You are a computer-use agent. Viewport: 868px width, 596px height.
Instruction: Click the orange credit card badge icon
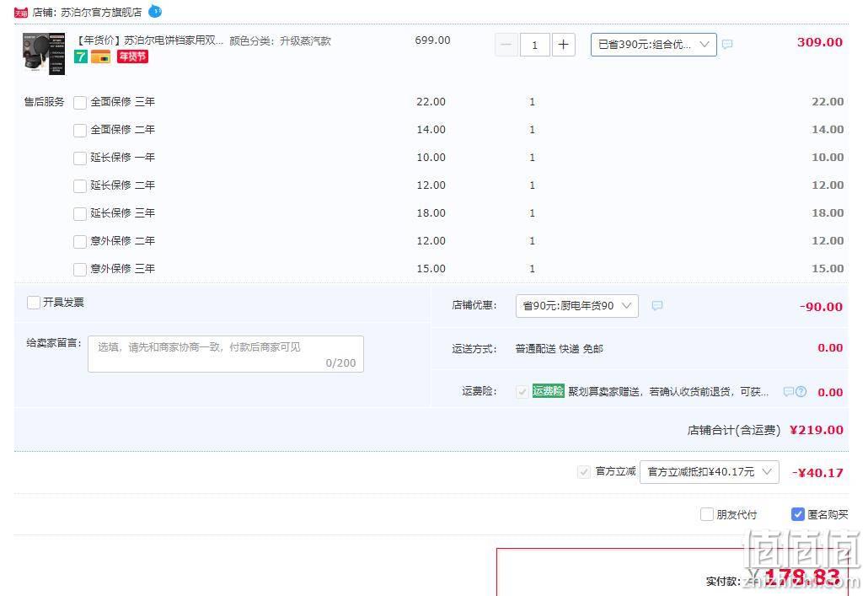(x=101, y=56)
